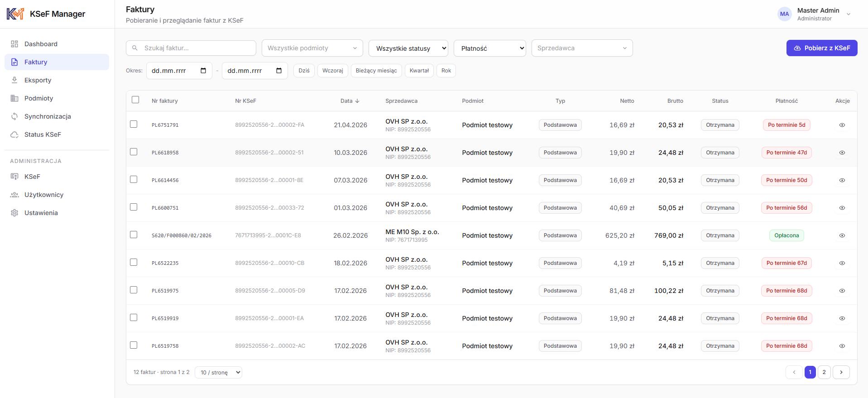Image resolution: width=868 pixels, height=398 pixels.
Task: Click the Dashboard grid icon in sidebar
Action: (14, 44)
